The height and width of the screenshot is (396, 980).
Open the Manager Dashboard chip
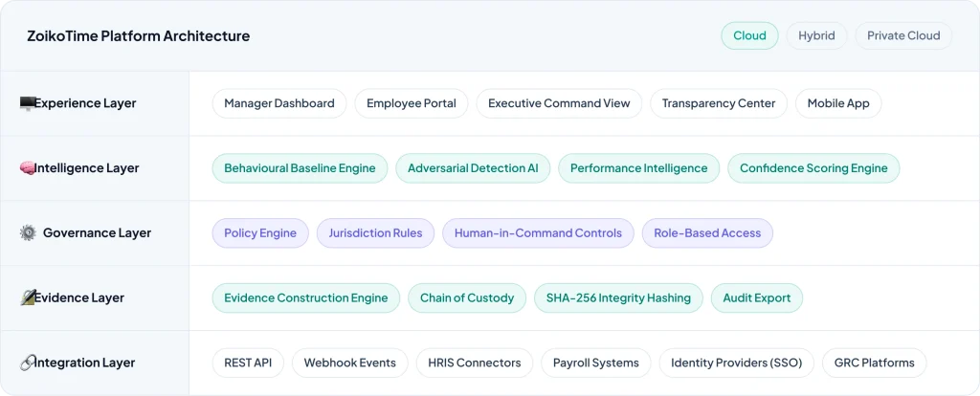point(279,103)
